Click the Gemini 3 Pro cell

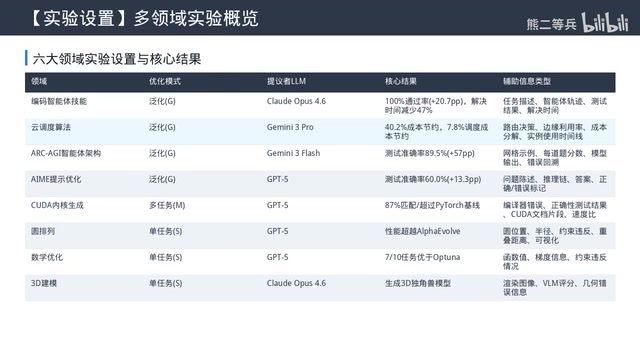[290, 127]
